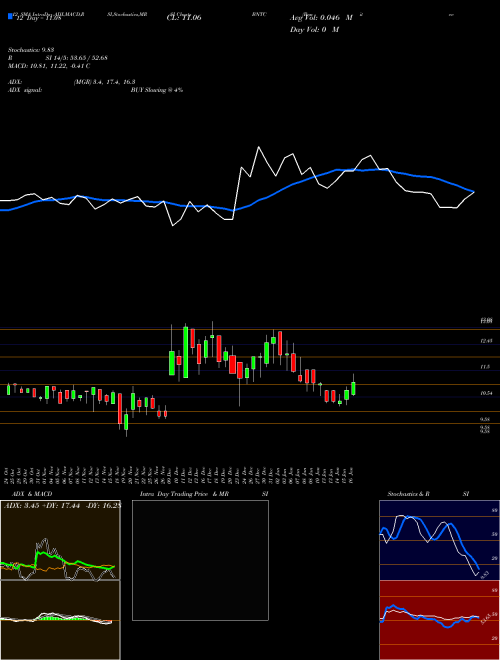Select the CL: 11.06 closing price text
This screenshot has height=660, width=500.
pyautogui.click(x=184, y=18)
